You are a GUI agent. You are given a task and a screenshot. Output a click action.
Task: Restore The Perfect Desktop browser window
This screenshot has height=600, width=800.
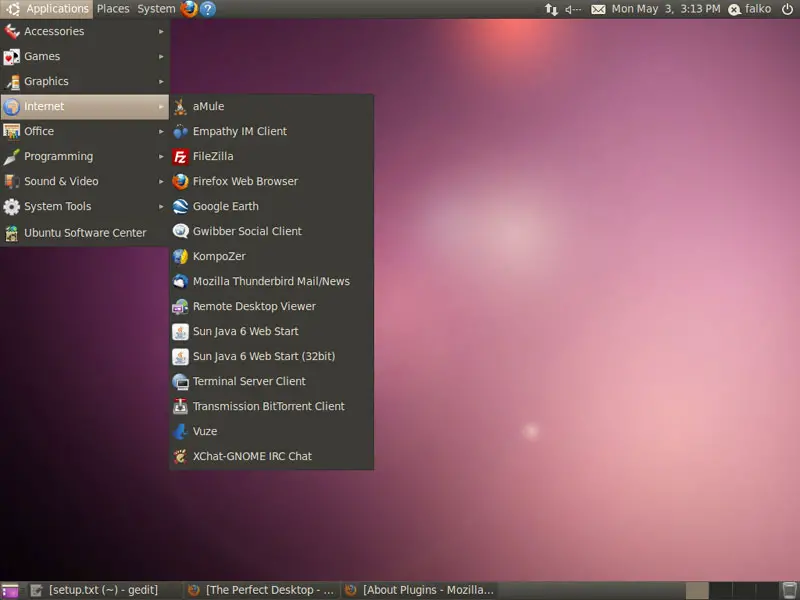pyautogui.click(x=261, y=590)
